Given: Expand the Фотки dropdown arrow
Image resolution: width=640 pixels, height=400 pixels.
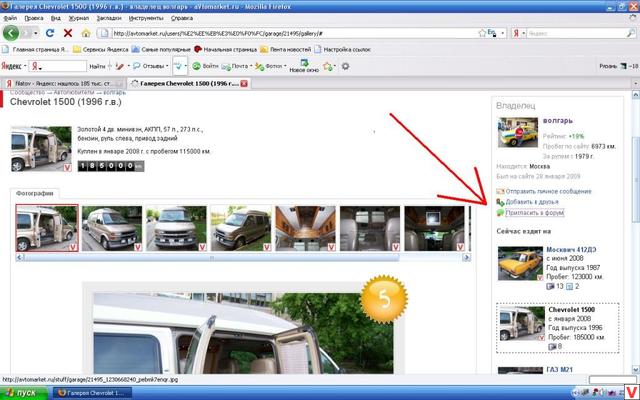Looking at the screenshot, I should [285, 66].
